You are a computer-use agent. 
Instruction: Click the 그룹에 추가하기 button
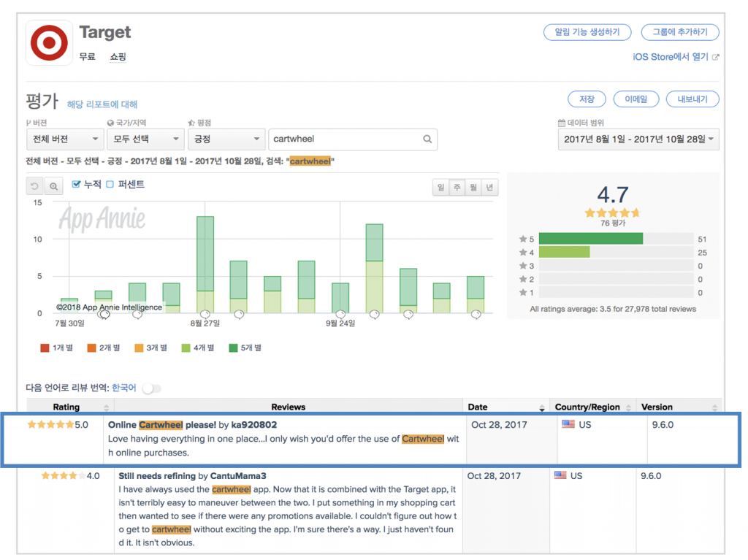(680, 32)
